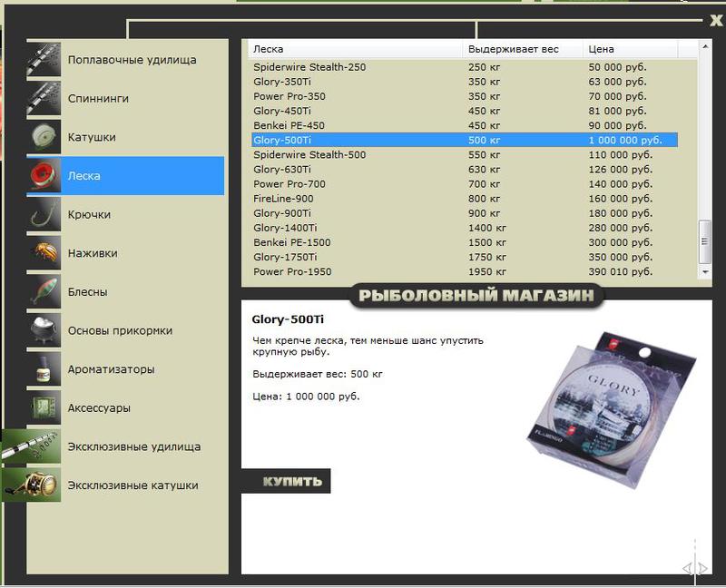Image resolution: width=726 pixels, height=588 pixels.
Task: Click the Glory line product image
Action: pos(611,410)
